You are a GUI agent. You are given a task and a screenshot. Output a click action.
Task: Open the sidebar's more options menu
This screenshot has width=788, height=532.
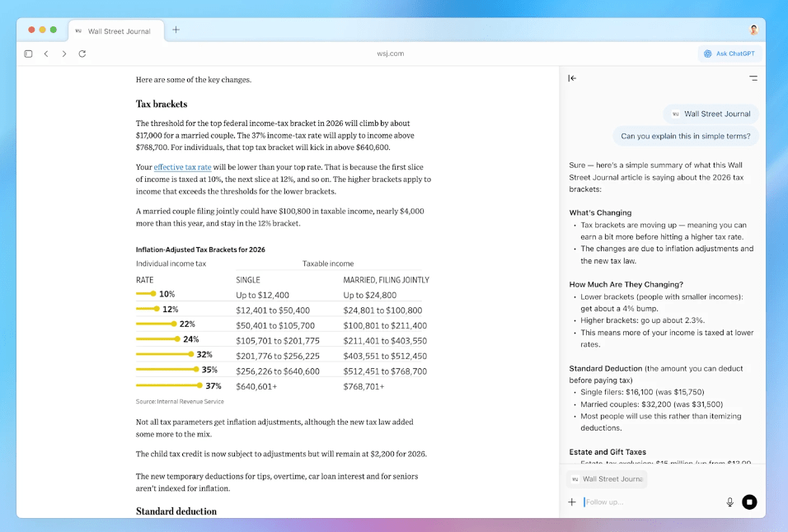pos(753,77)
